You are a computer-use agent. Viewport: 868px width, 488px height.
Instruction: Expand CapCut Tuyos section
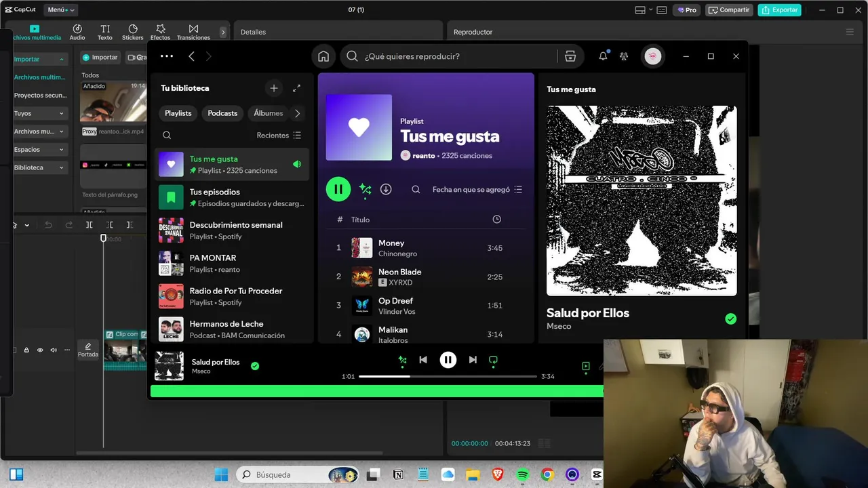40,113
